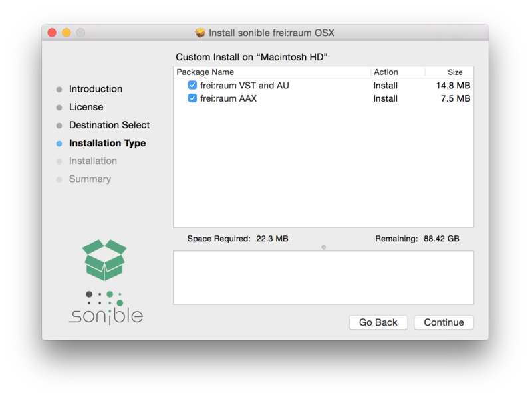This screenshot has height=394, width=532.
Task: Click the green open box icon
Action: (x=104, y=260)
